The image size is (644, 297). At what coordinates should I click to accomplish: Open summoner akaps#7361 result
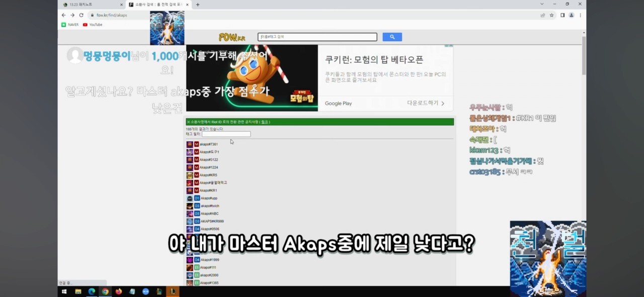tap(208, 144)
